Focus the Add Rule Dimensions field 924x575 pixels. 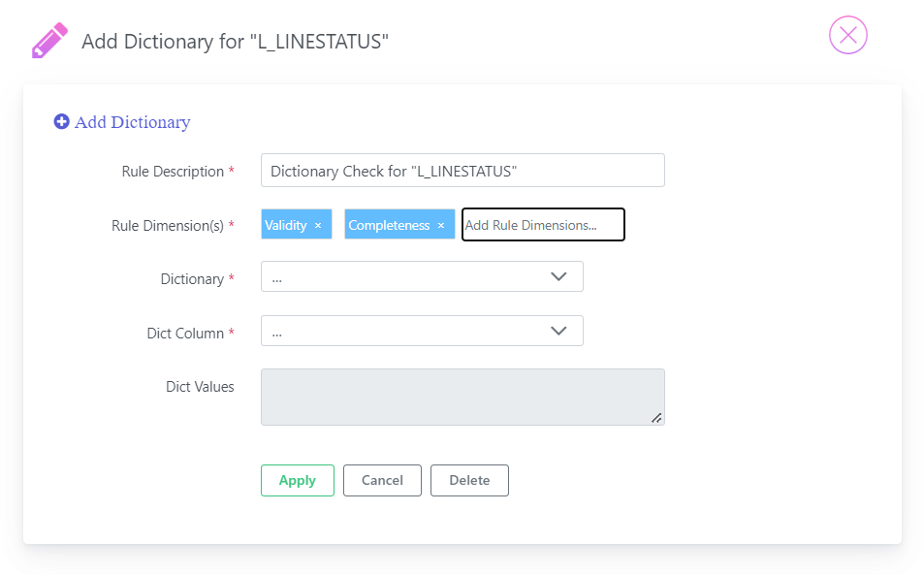[x=543, y=224]
